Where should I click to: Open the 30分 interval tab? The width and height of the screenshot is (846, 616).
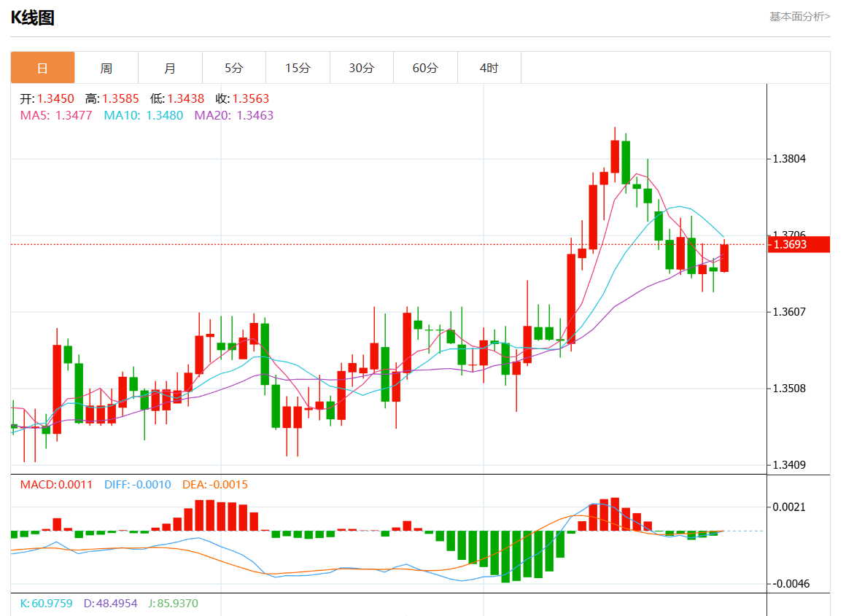[362, 68]
